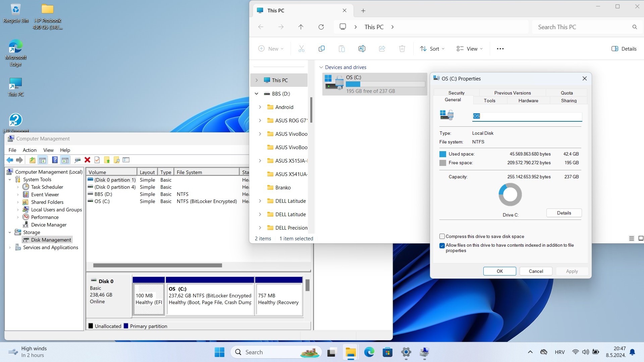Image resolution: width=644 pixels, height=362 pixels.
Task: Switch to the Tools tab in Properties
Action: [x=489, y=101]
